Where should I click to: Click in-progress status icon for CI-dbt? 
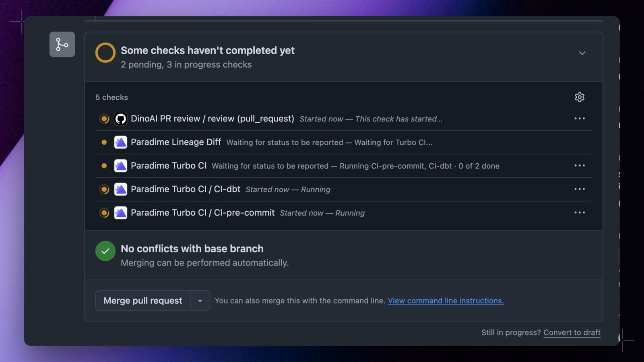point(104,189)
